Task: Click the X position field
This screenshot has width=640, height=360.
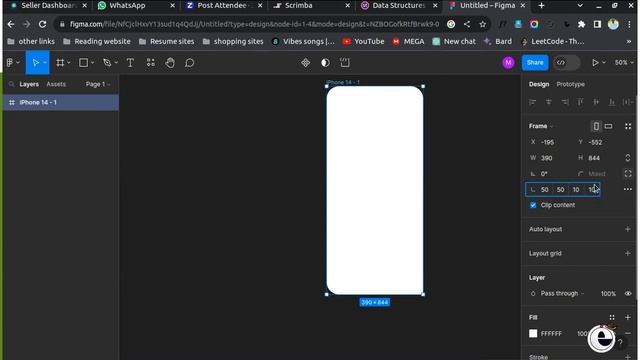Action: click(549, 142)
